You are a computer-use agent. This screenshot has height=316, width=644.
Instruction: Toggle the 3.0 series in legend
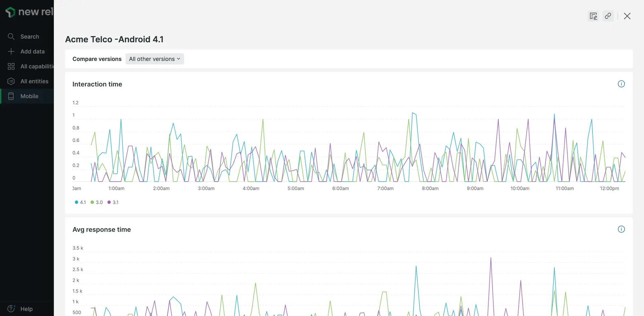(x=97, y=202)
